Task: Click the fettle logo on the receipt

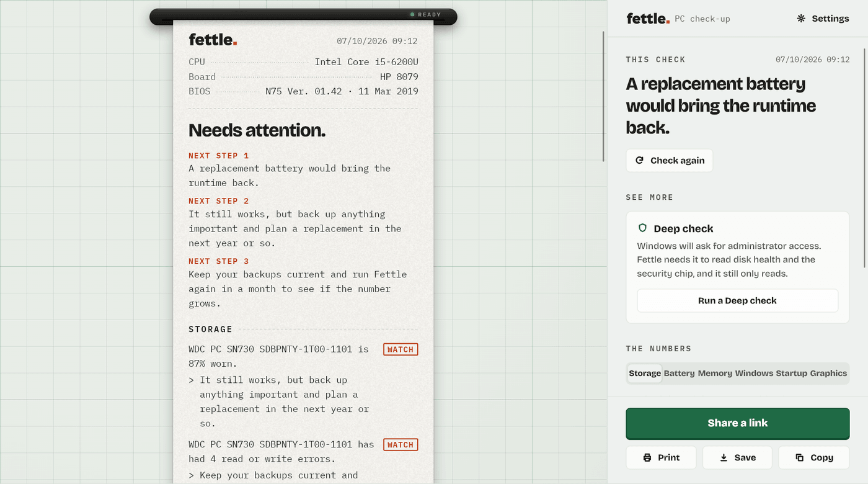Action: tap(213, 40)
